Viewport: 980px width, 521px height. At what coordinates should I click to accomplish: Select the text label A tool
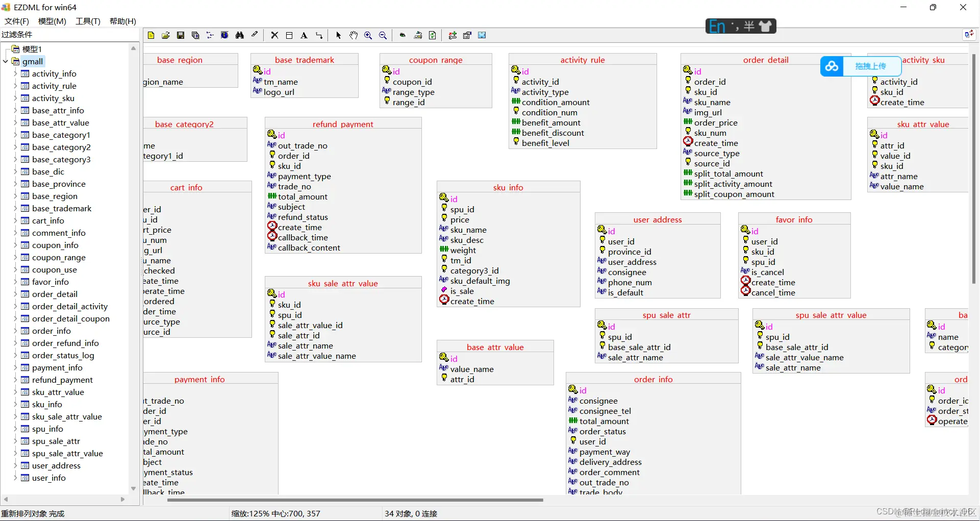[x=304, y=35]
